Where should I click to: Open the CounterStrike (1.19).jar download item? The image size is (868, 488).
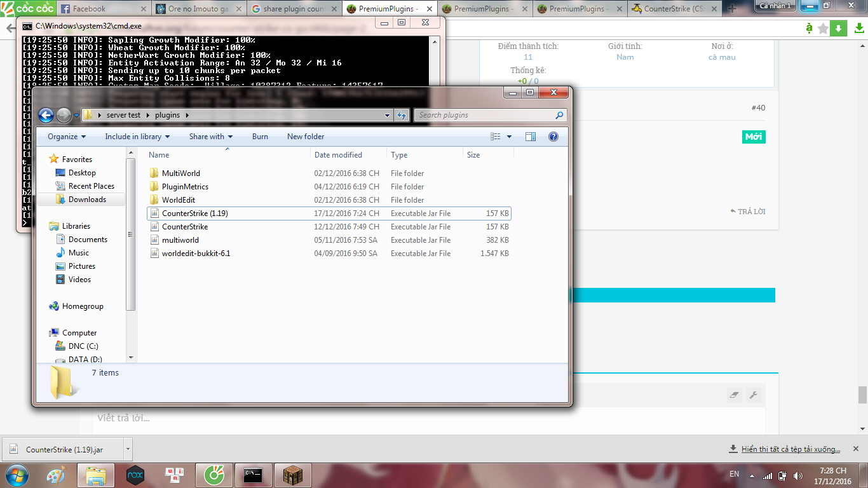62,449
